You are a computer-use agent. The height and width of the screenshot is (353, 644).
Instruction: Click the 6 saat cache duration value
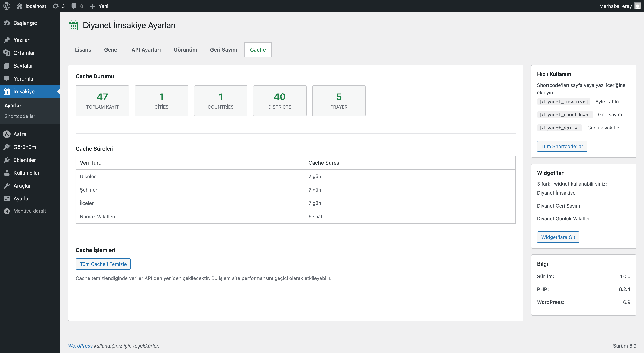[x=315, y=217]
